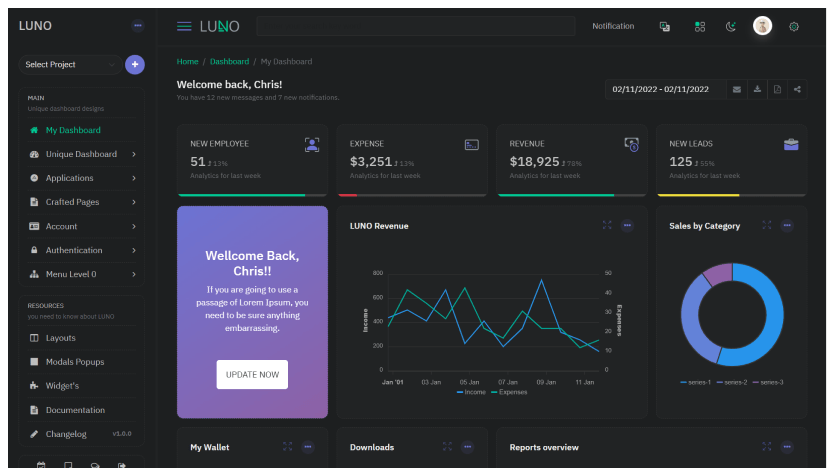The height and width of the screenshot is (476, 835).
Task: Toggle fullscreen on Sales by Category card
Action: pyautogui.click(x=767, y=225)
